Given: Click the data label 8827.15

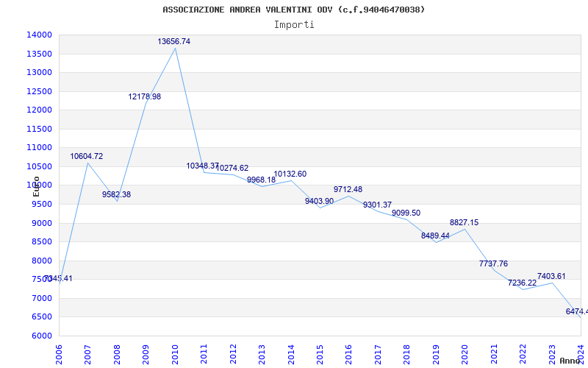Looking at the screenshot, I should click(x=465, y=223).
